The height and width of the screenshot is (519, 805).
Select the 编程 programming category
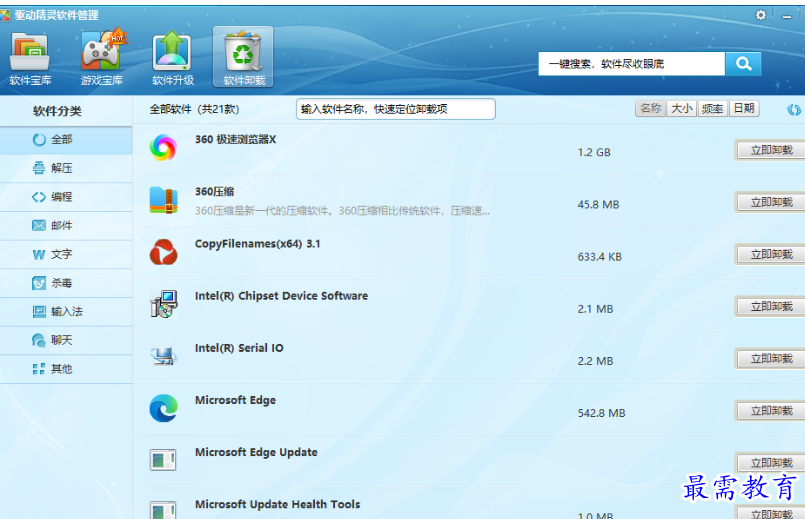tap(66, 197)
